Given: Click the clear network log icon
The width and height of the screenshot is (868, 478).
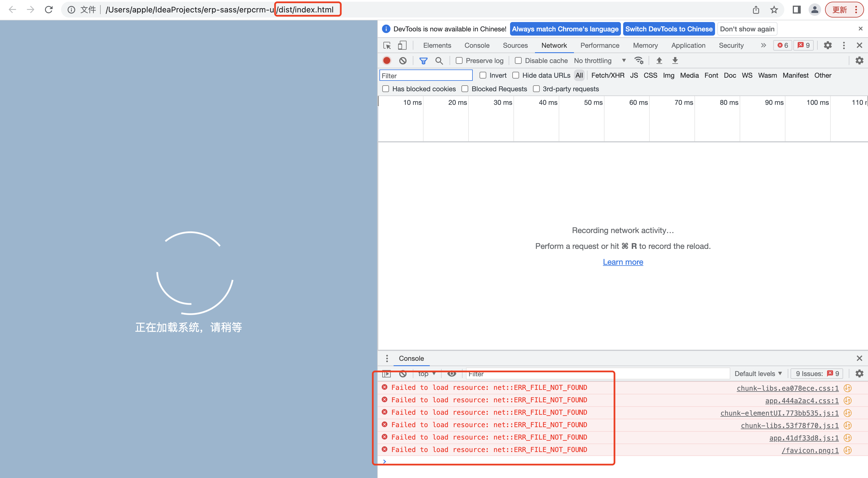Looking at the screenshot, I should pyautogui.click(x=402, y=61).
